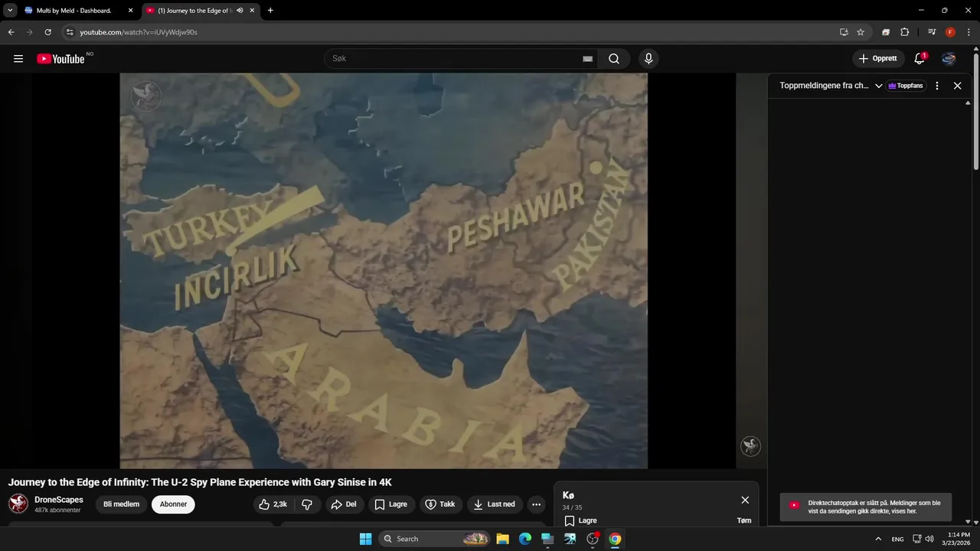Start voice search with microphone icon

648,59
